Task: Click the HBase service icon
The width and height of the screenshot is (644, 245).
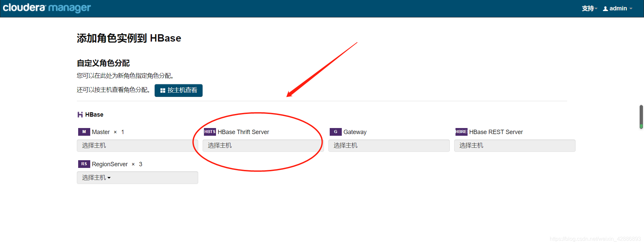Action: 80,115
